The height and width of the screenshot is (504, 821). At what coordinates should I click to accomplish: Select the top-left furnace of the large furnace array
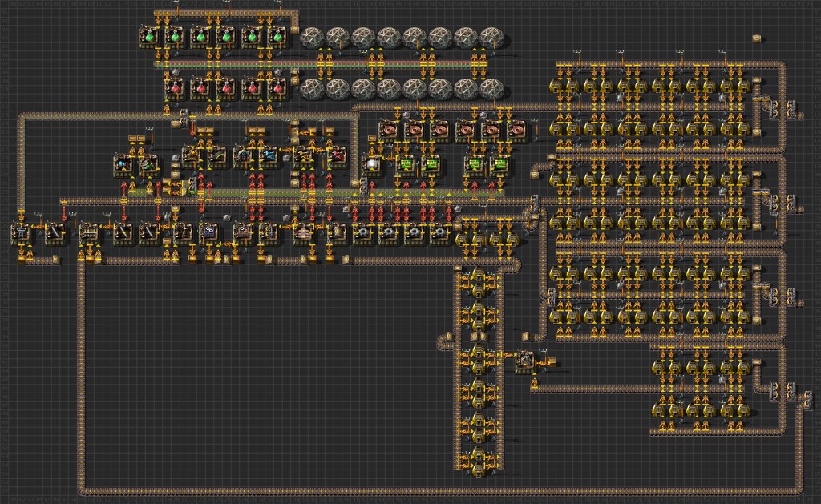556,85
